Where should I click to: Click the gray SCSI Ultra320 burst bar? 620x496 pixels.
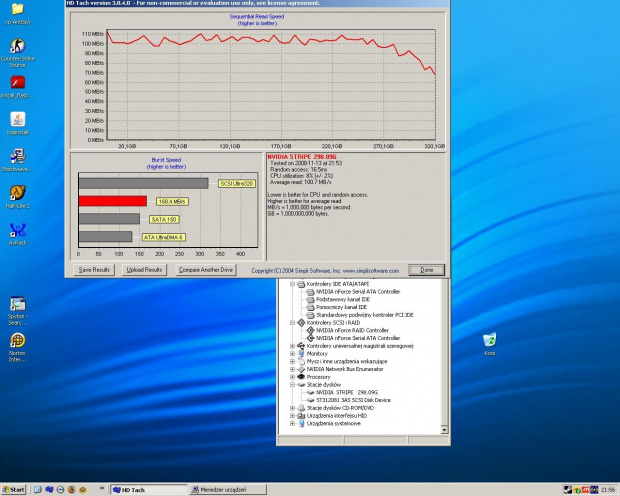tap(143, 183)
